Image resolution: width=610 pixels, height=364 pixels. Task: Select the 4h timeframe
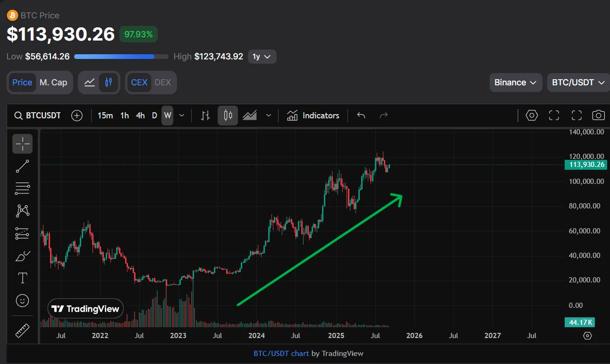pyautogui.click(x=140, y=116)
